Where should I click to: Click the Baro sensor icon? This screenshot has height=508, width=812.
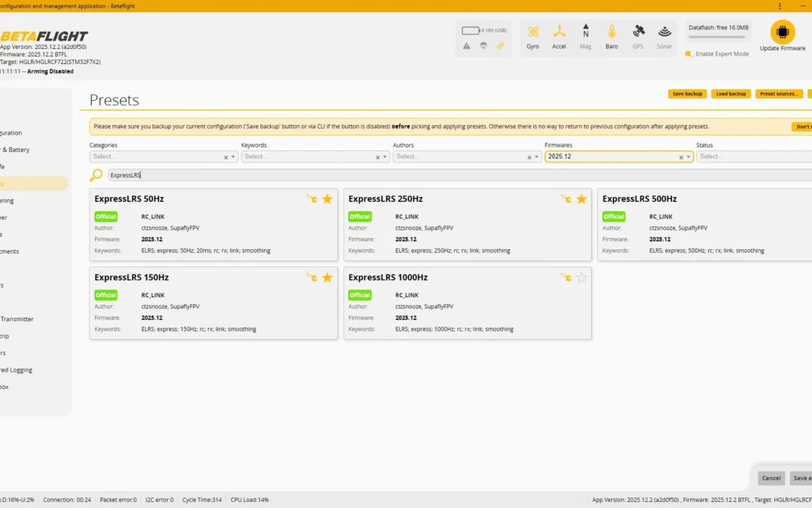coord(611,32)
